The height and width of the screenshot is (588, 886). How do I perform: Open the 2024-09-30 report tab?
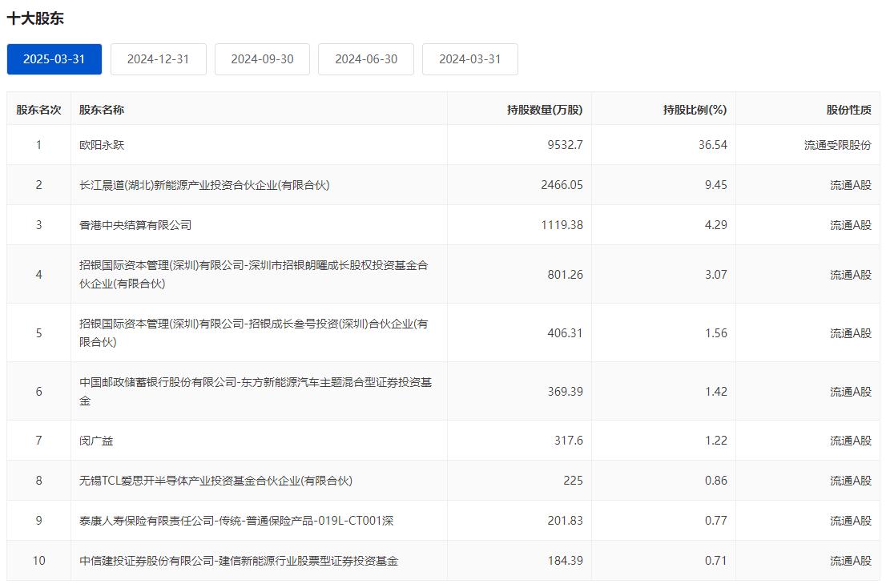tap(262, 58)
